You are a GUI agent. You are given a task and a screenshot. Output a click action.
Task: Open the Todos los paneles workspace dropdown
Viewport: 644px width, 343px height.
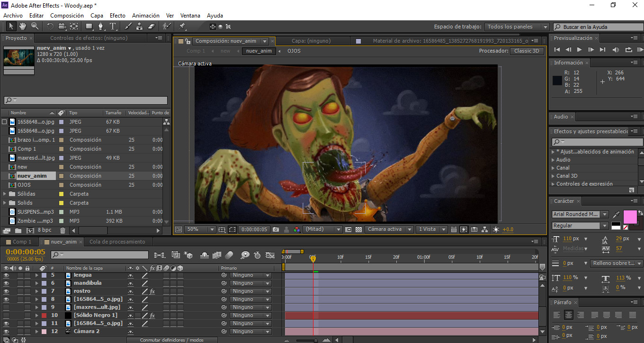[x=517, y=27]
